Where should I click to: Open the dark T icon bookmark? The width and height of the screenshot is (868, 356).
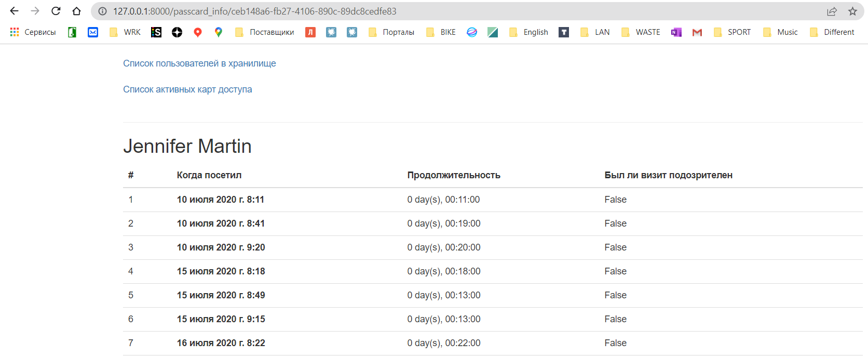click(564, 32)
